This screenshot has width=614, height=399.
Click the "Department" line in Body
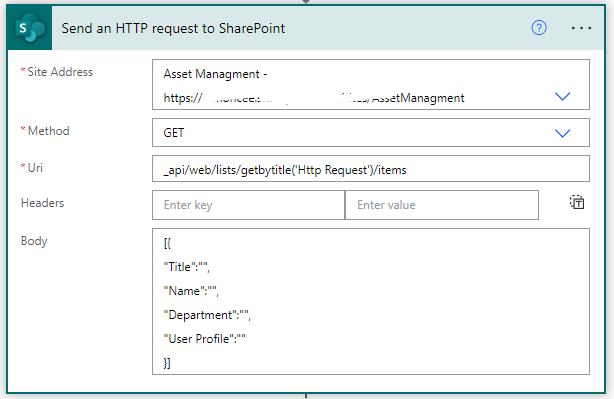tap(207, 315)
